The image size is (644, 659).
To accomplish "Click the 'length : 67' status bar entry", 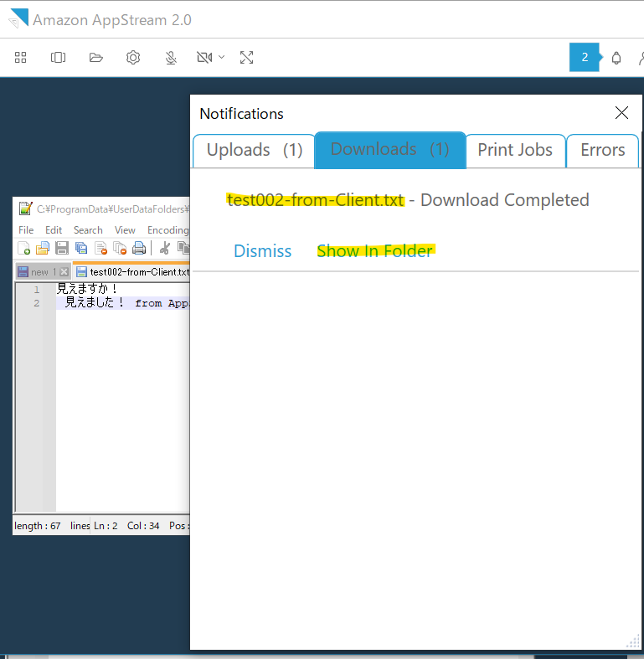I will click(38, 526).
